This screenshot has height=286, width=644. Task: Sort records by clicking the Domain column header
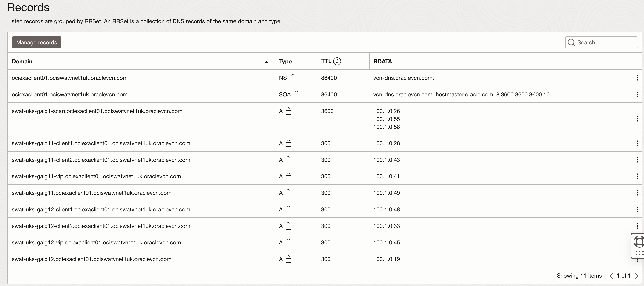click(22, 61)
